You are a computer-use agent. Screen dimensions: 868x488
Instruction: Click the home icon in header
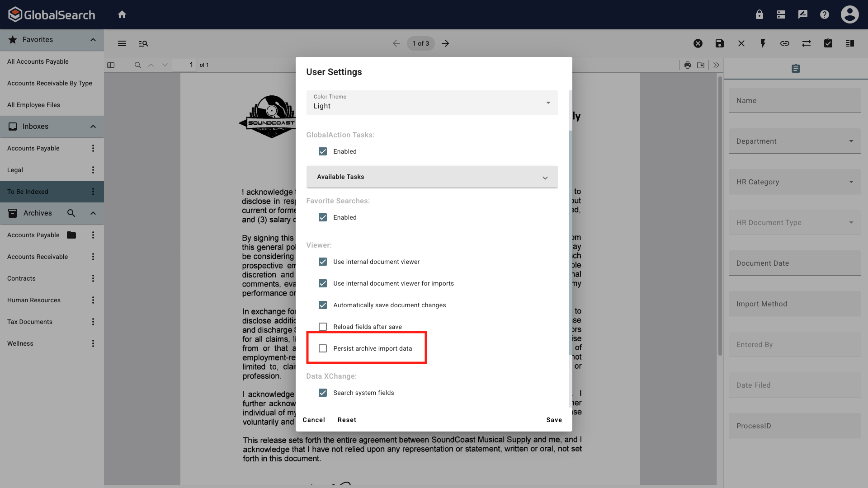click(x=122, y=14)
